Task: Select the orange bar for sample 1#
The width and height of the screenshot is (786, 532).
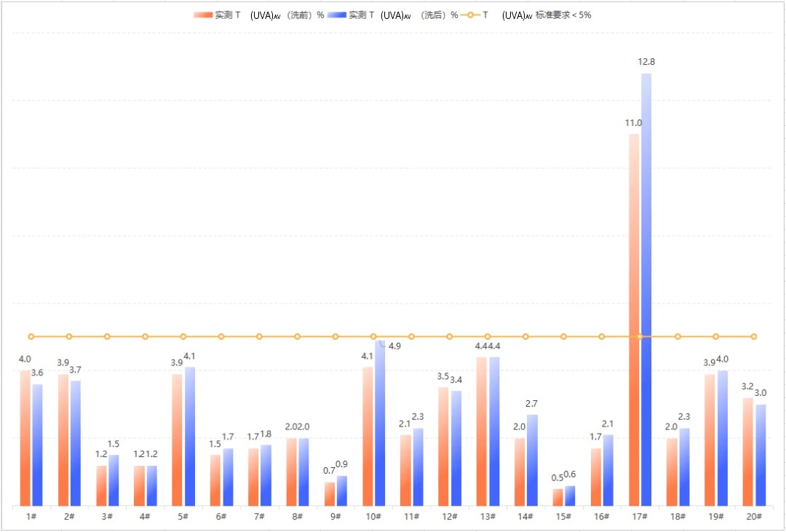Action: click(25, 438)
